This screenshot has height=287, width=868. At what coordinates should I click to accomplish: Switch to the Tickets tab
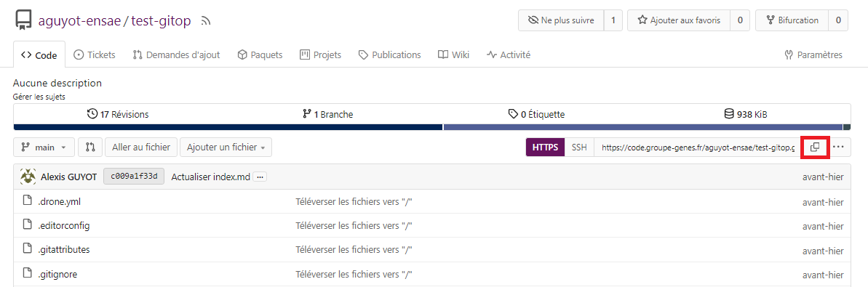(95, 54)
